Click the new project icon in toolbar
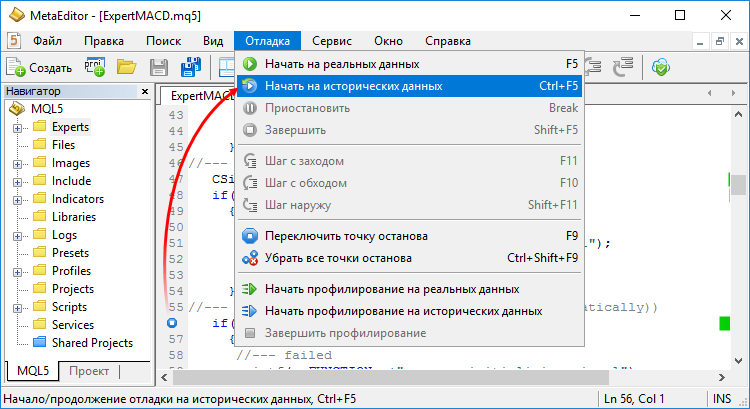The height and width of the screenshot is (409, 750). [95, 67]
